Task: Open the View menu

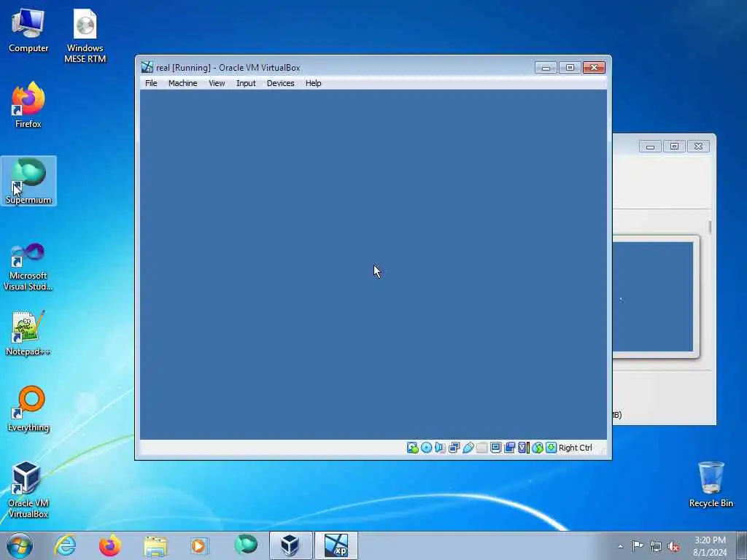Action: click(217, 83)
